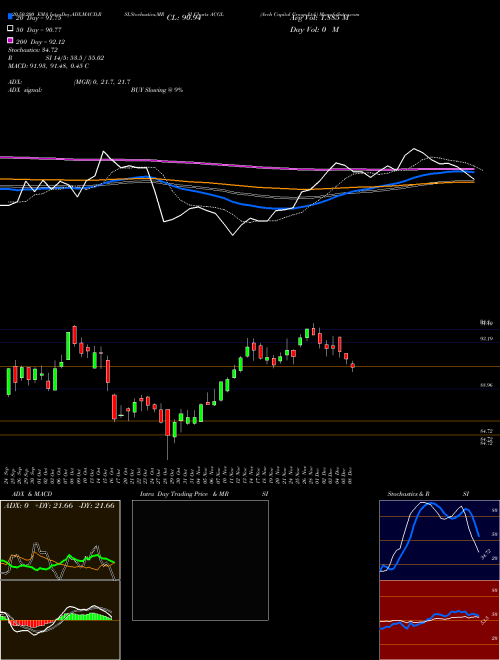Open the red RSI chart panel
The height and width of the screenshot is (660, 500).
click(439, 620)
